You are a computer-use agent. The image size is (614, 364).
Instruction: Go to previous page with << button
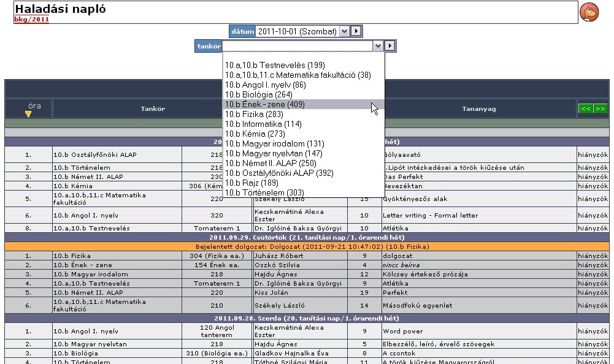pos(586,109)
